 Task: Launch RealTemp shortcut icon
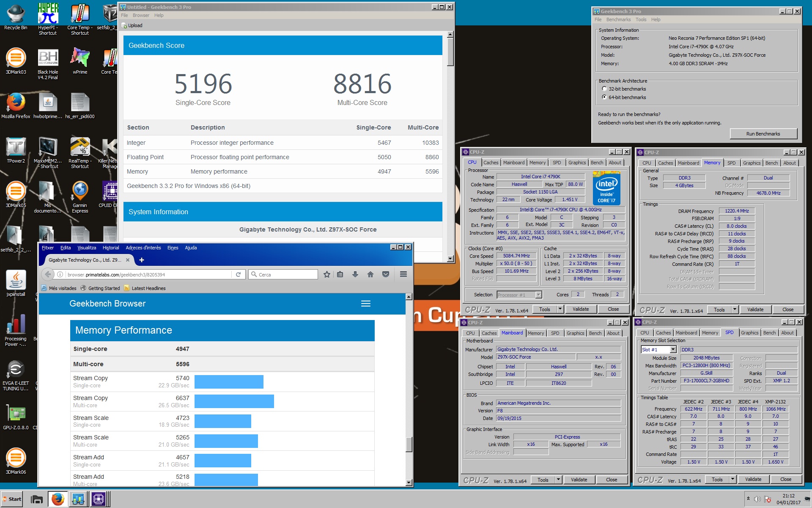[x=80, y=152]
